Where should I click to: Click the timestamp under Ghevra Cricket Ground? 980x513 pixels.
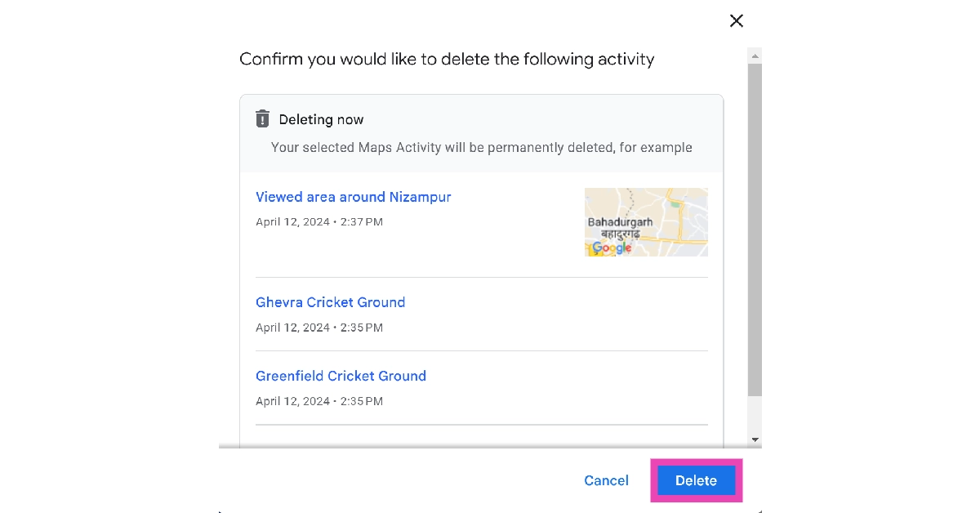click(x=319, y=328)
